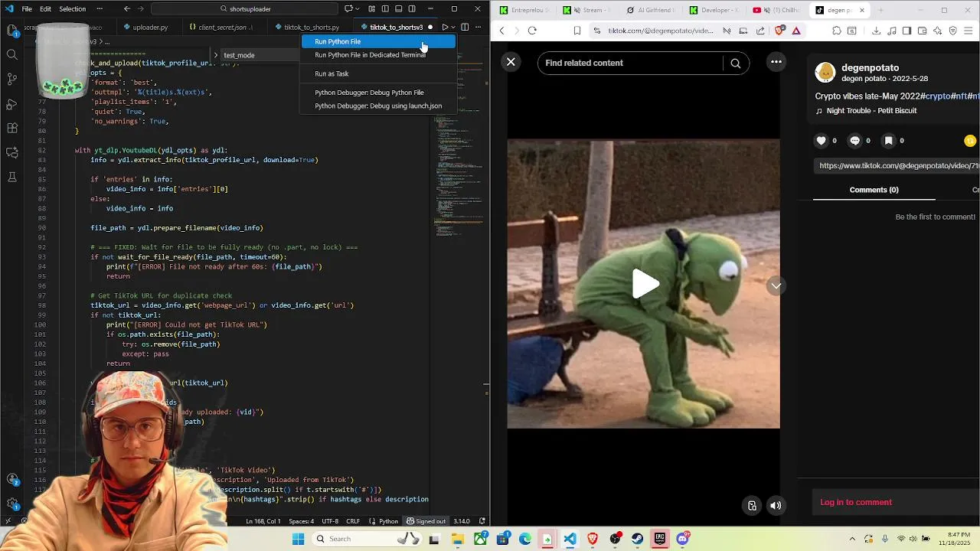Close the TikTok video viewer with X

(511, 62)
